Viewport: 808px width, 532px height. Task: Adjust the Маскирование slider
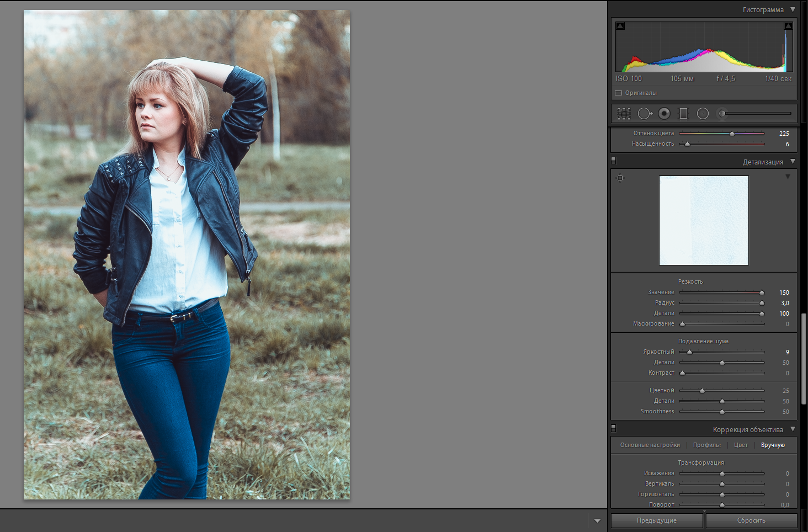(x=682, y=324)
